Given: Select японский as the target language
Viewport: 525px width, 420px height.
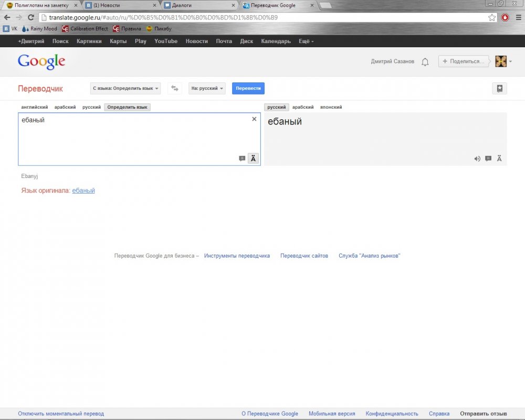Looking at the screenshot, I should pos(331,107).
